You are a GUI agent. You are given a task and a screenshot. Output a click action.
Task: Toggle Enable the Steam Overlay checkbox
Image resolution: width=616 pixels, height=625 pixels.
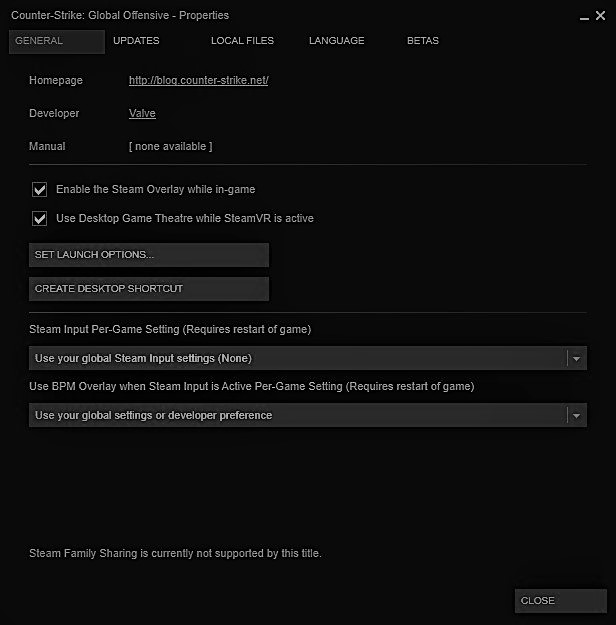coord(39,189)
